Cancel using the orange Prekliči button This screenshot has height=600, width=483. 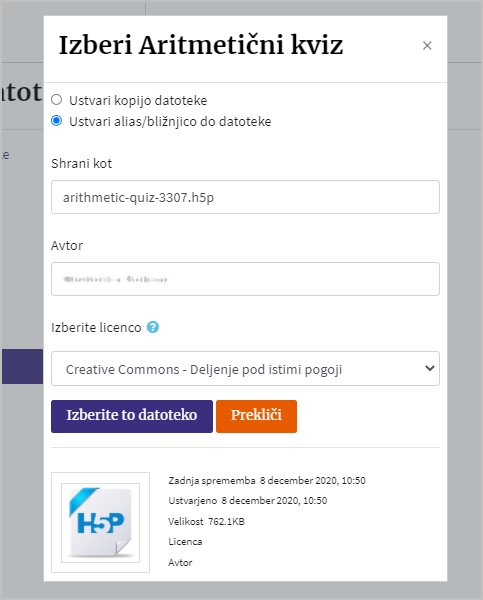tap(256, 416)
